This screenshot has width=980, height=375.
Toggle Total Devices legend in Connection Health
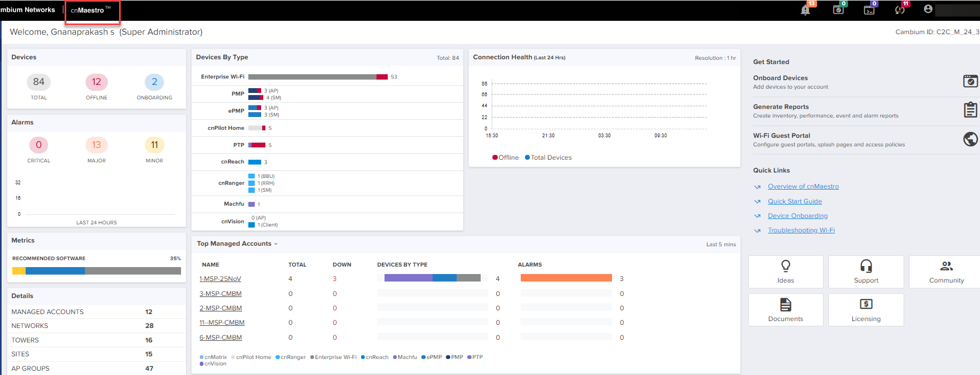tap(548, 158)
